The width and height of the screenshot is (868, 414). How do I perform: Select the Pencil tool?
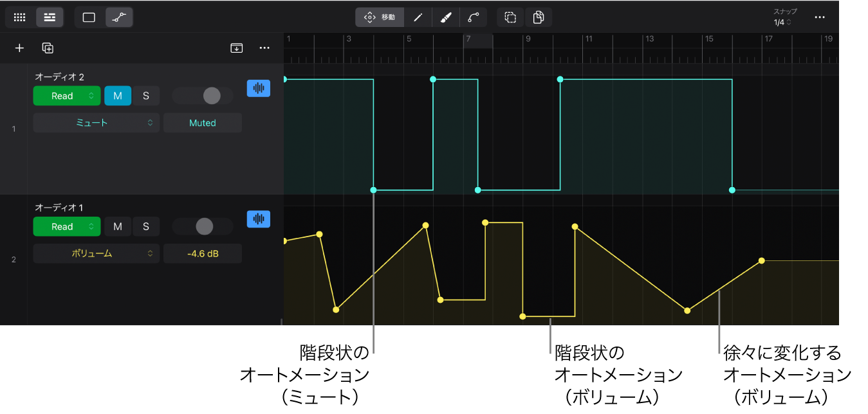[x=418, y=17]
